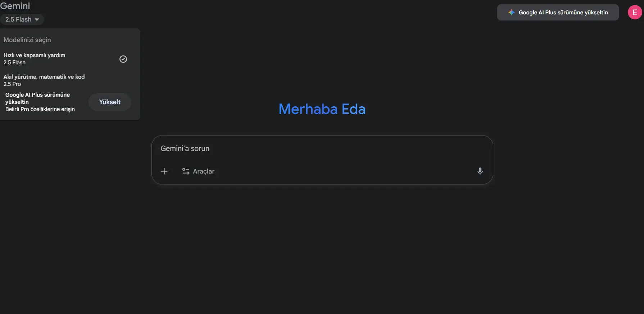The image size is (644, 314).
Task: Click the "2.5 Flash" label under Hızlı yardım
Action: point(15,63)
